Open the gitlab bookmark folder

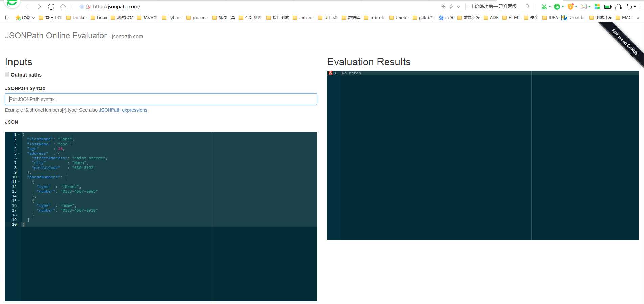pos(423,18)
